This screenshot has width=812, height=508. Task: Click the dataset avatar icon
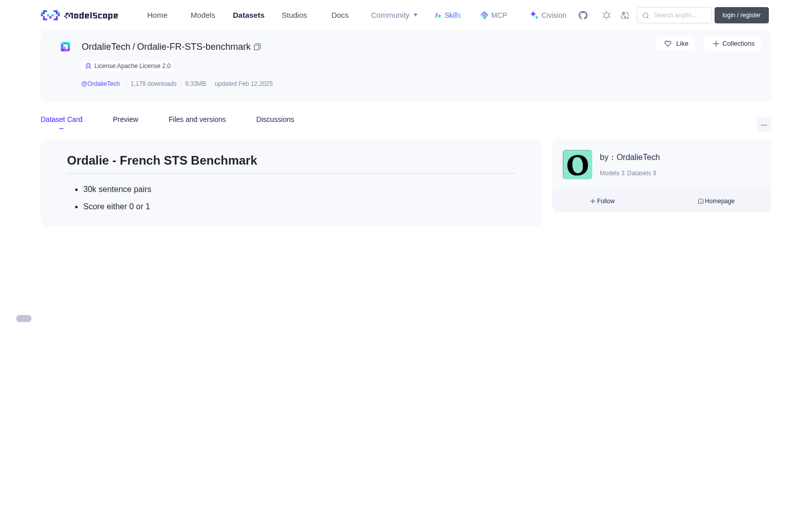65,47
